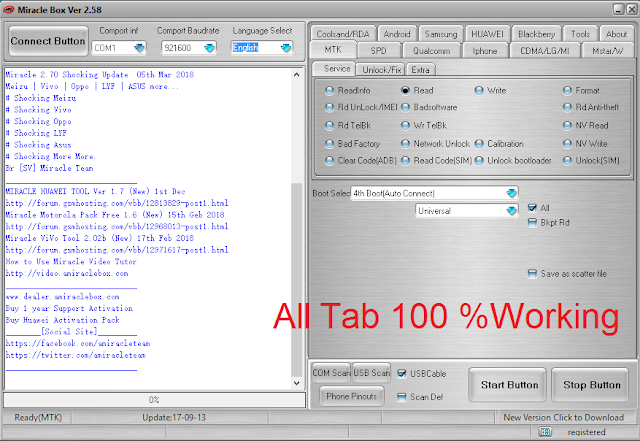Screen dimensions: 640x441
Task: Choose the Rd Anti-theft radio option
Action: click(x=567, y=107)
